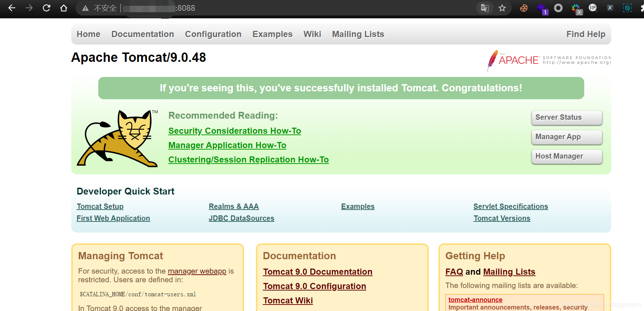Click the Developer Quick Start heading
The width and height of the screenshot is (644, 311).
125,191
